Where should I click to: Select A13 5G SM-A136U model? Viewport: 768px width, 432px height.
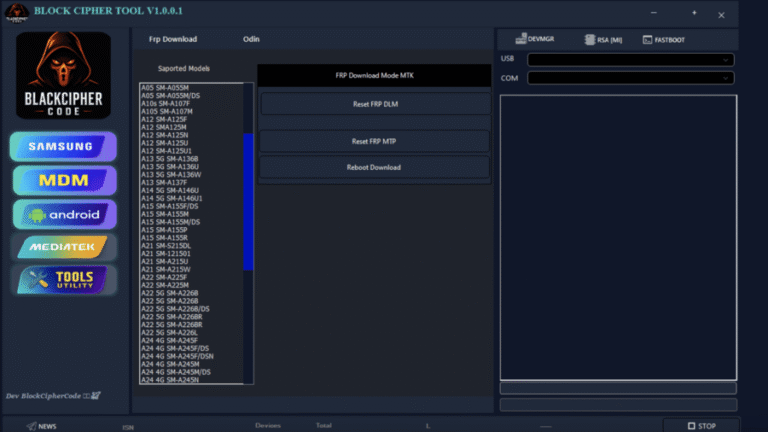click(170, 167)
